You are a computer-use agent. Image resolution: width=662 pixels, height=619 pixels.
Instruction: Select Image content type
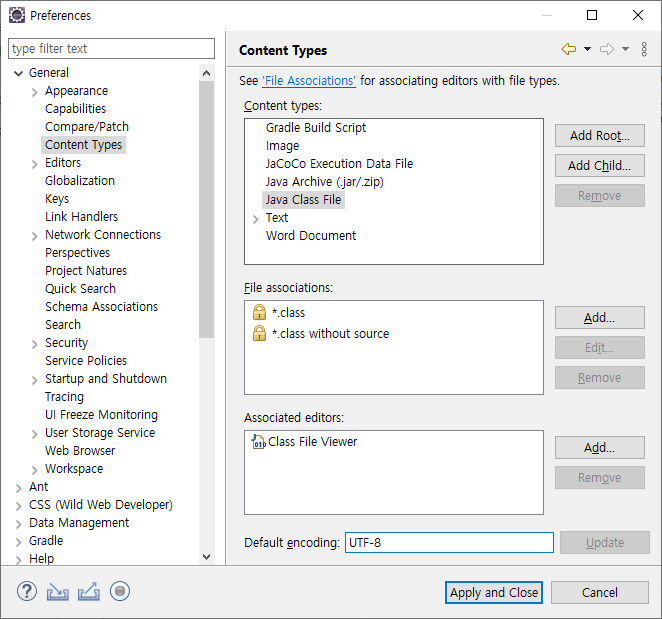(x=282, y=146)
